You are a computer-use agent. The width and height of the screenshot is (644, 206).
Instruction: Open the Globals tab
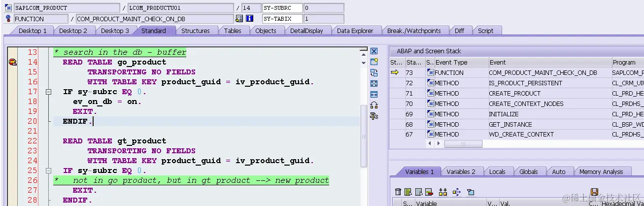coord(529,172)
